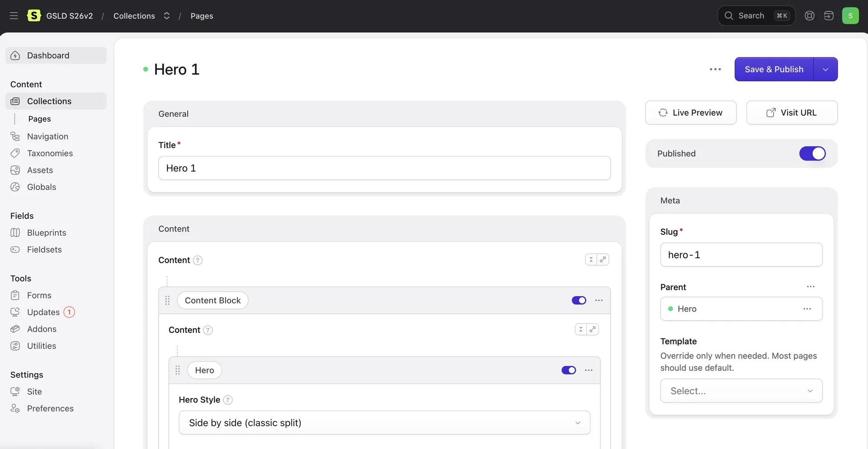Click the Assets icon in sidebar

[15, 170]
